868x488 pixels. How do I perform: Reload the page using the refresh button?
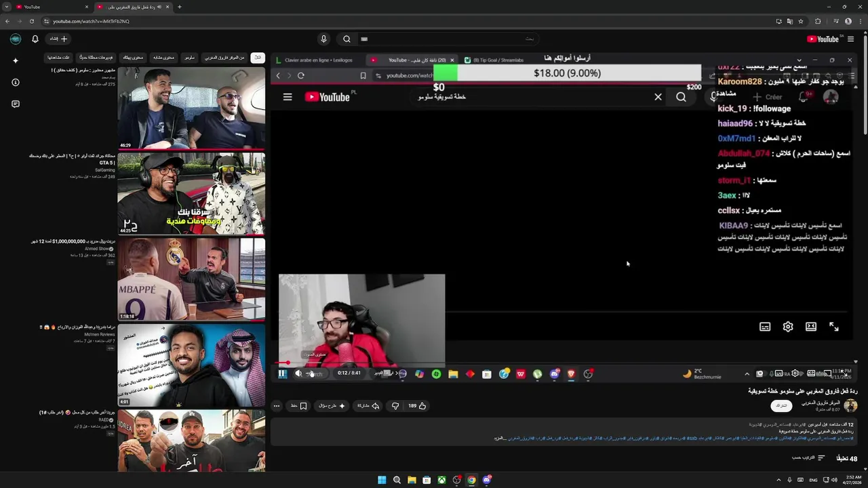pos(31,21)
